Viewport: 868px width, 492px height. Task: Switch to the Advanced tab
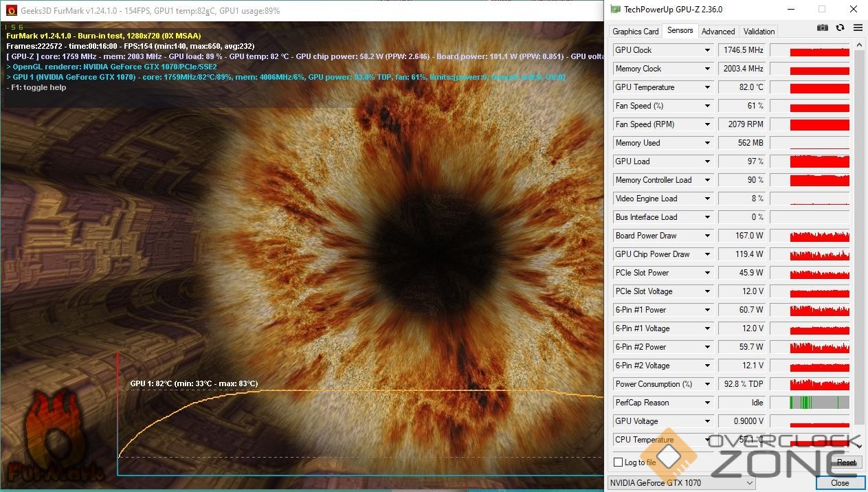pos(718,32)
